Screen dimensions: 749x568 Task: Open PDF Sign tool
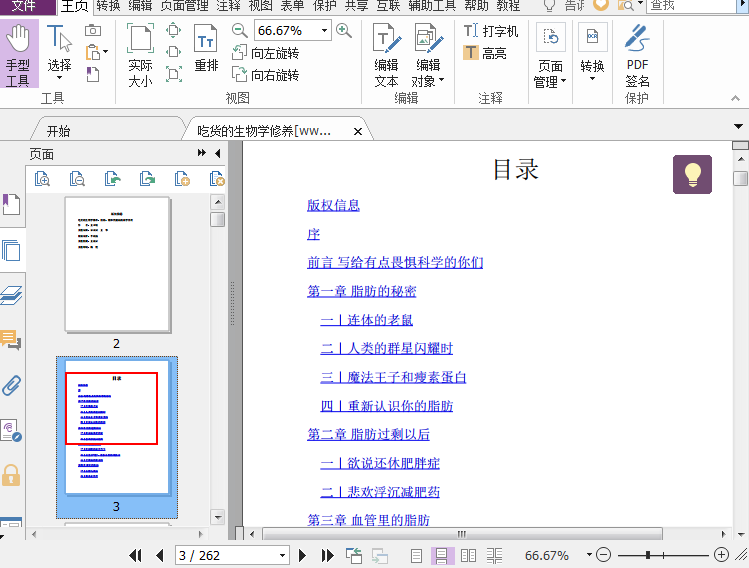click(637, 54)
